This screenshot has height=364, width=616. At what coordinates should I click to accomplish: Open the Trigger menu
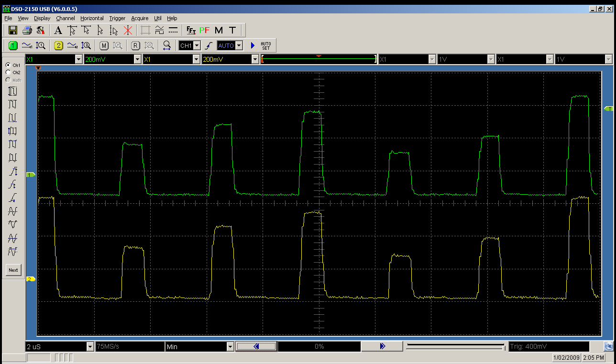click(x=117, y=18)
